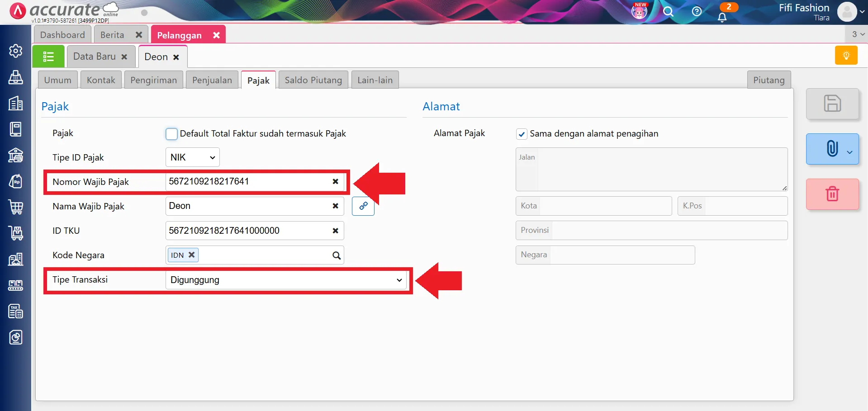
Task: Close the Data Baru tab
Action: tap(124, 57)
